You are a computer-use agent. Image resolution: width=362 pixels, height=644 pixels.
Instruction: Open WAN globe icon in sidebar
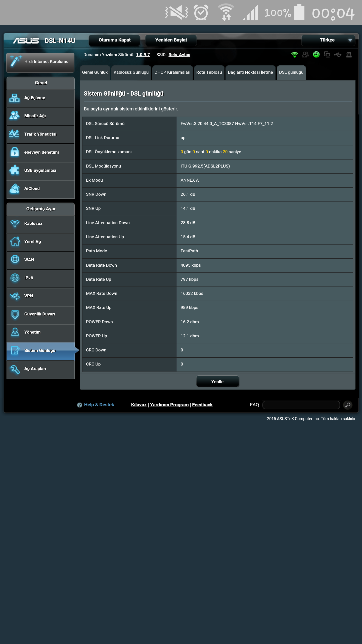15,259
